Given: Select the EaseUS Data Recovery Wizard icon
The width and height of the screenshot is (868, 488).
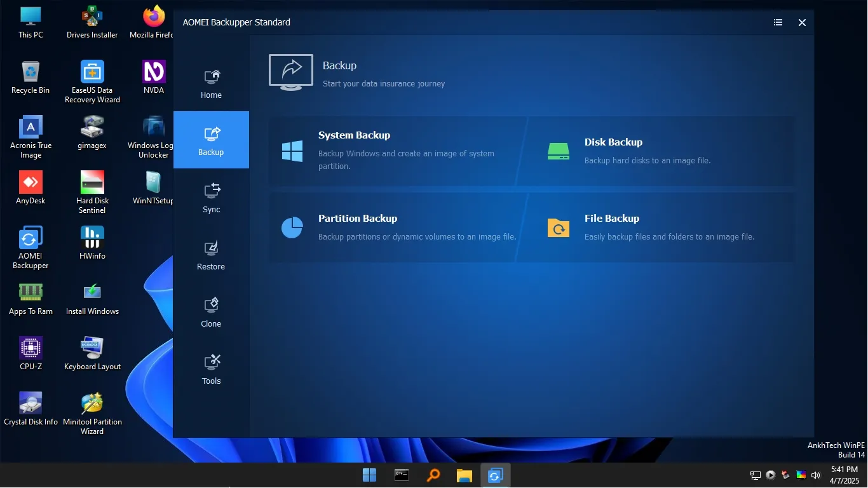Looking at the screenshot, I should click(92, 82).
